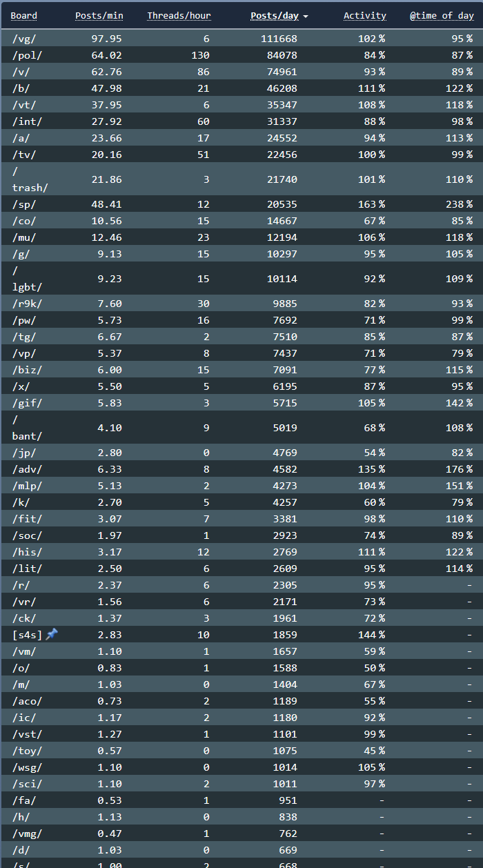The height and width of the screenshot is (868, 483).
Task: Select the /vp/ board name
Action: click(24, 353)
